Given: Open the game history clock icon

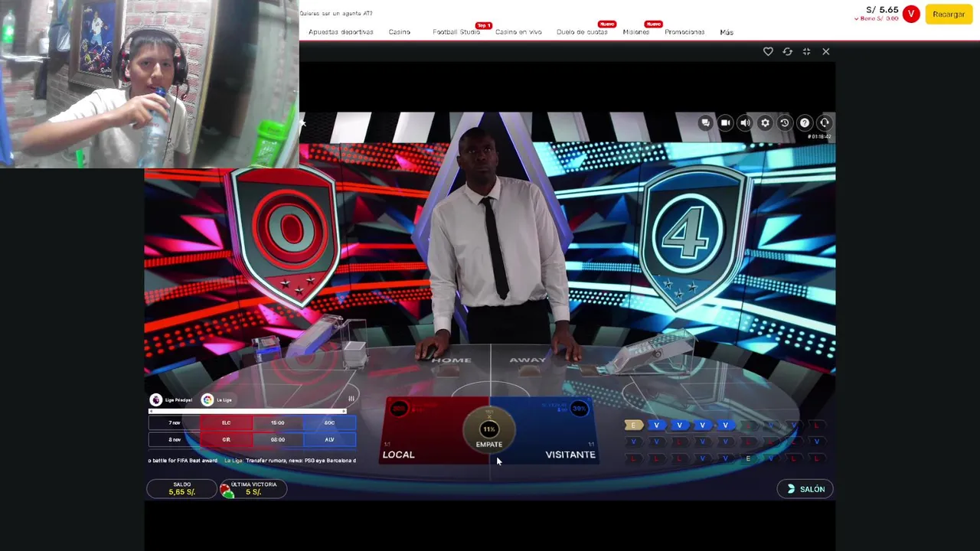Looking at the screenshot, I should coord(785,122).
